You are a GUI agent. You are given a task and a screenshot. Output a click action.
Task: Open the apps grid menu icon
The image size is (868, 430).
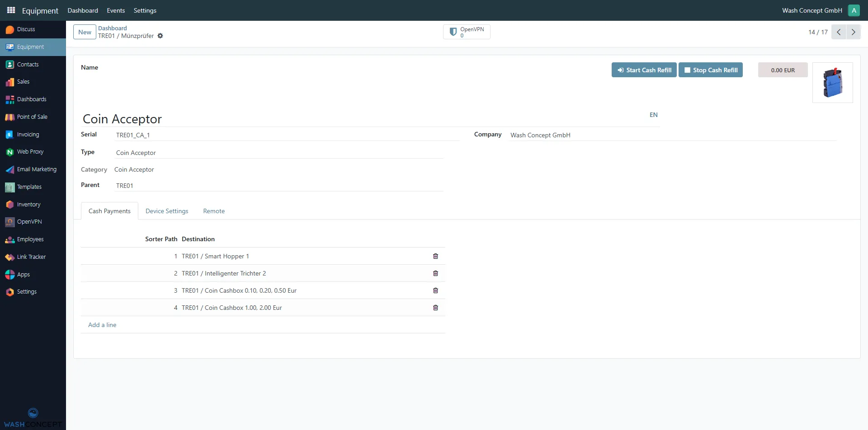tap(11, 10)
